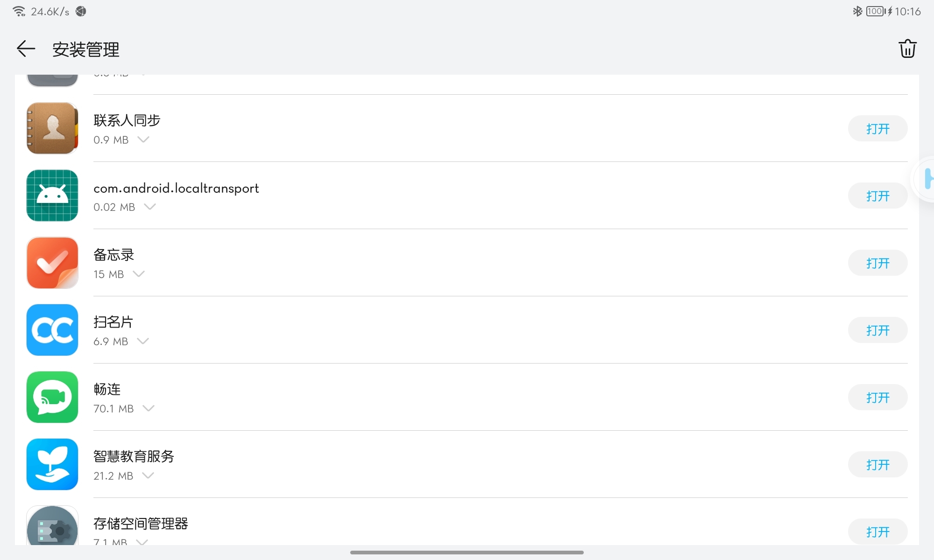
Task: Tap the 联系人同步 contacts app icon
Action: tap(52, 128)
